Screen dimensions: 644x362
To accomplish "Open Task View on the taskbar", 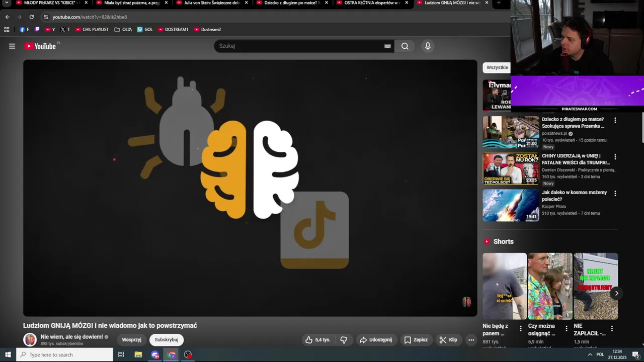I will (121, 355).
